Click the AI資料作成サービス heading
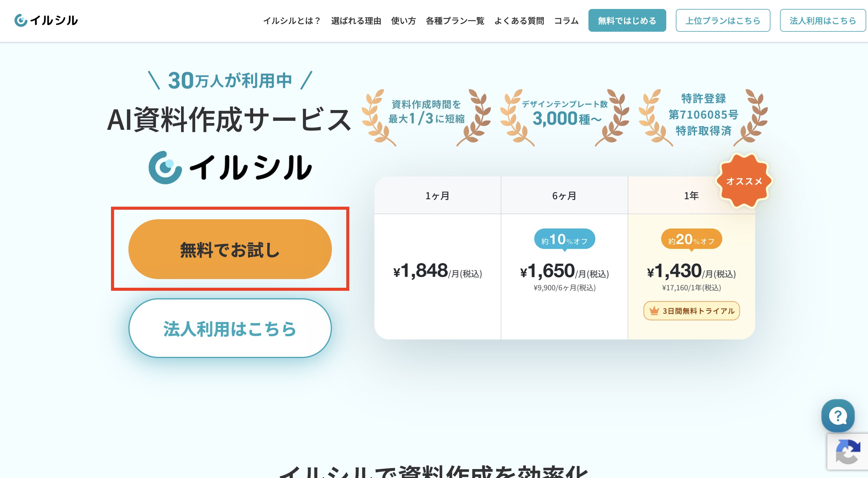The image size is (868, 478). (x=229, y=120)
